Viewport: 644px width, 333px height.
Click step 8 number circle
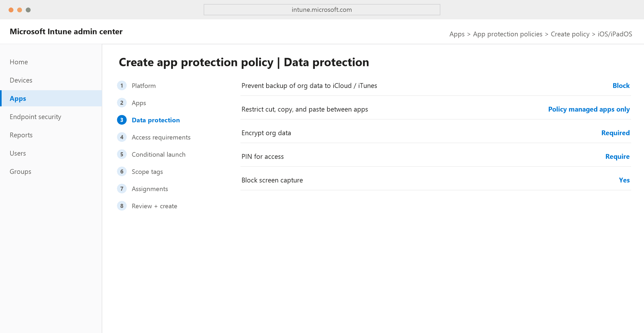[x=122, y=206]
